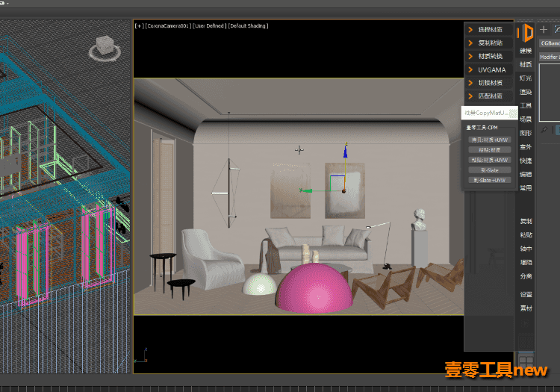The width and height of the screenshot is (560, 392).
Task: Expand the UVGAMA section
Action: pyautogui.click(x=488, y=69)
